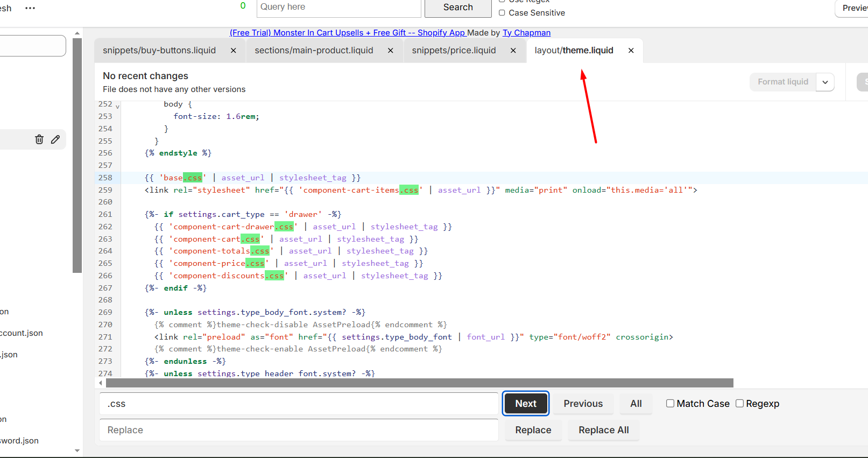
Task: Click the editor horizontal scrollbar thumb
Action: pyautogui.click(x=420, y=383)
